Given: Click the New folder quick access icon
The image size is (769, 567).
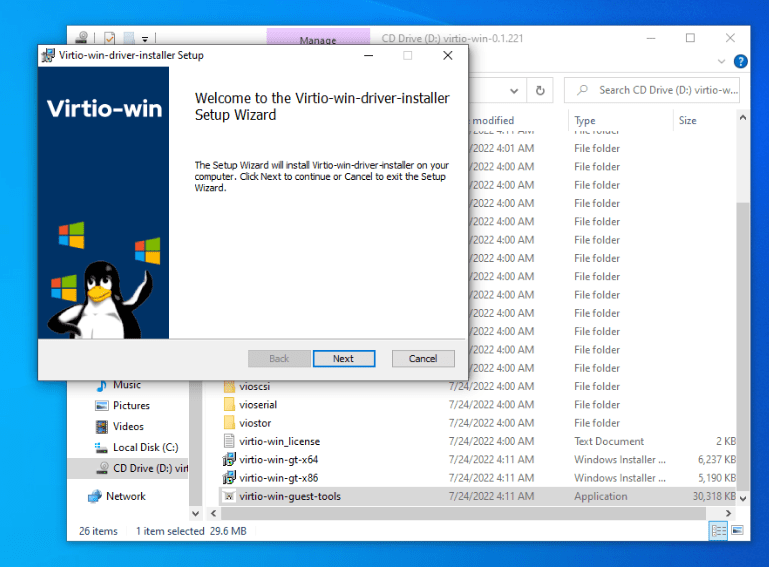Looking at the screenshot, I should (129, 38).
